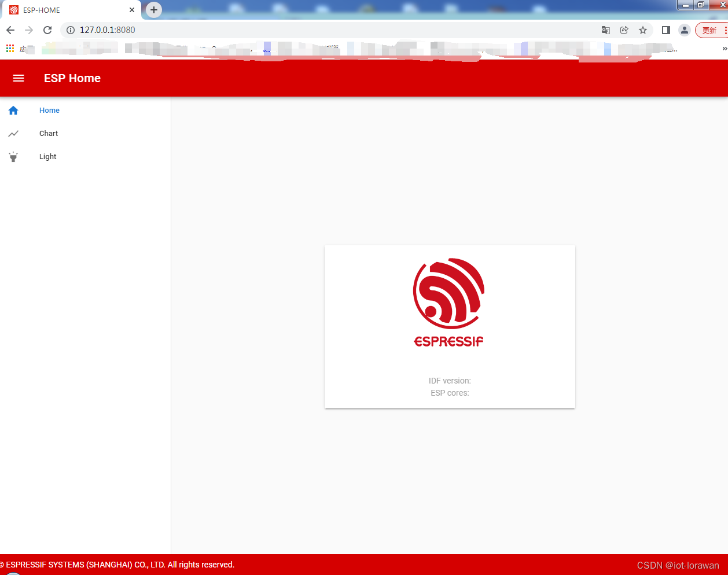Screen dimensions: 728x575
Task: Toggle the browser side panel
Action: pos(665,30)
